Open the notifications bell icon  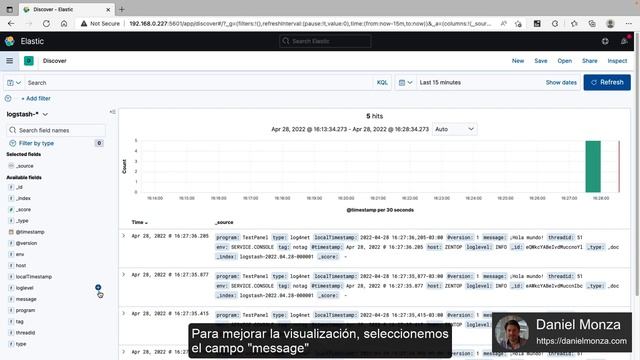click(624, 41)
